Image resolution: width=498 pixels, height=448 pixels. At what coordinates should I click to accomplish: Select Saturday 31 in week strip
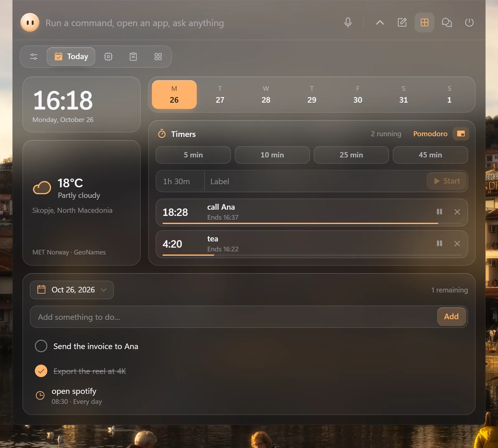[x=403, y=95]
